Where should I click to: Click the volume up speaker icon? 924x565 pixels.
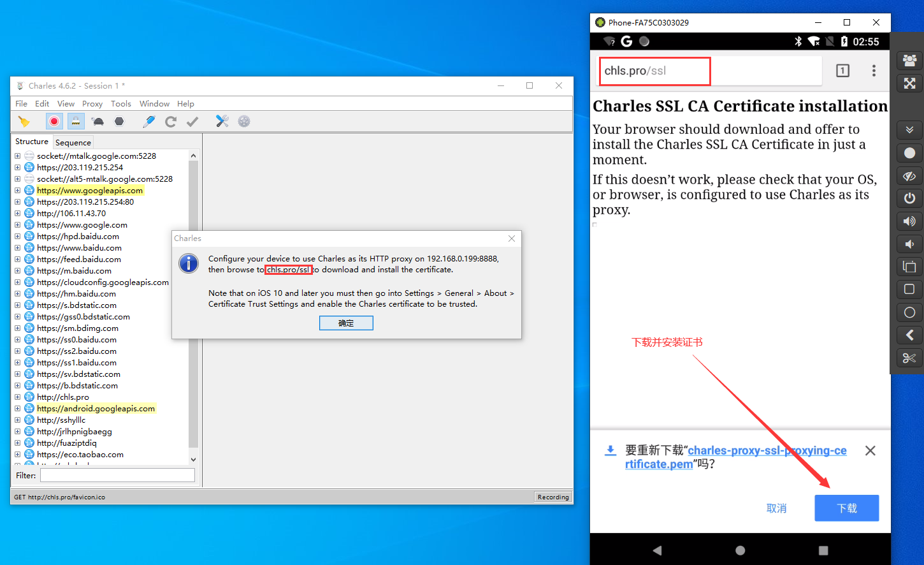pyautogui.click(x=909, y=221)
